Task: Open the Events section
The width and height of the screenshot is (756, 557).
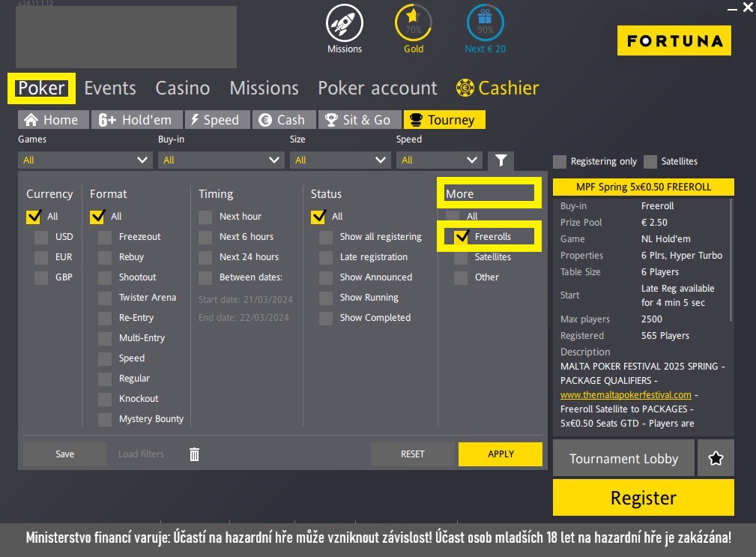Action: click(x=110, y=88)
